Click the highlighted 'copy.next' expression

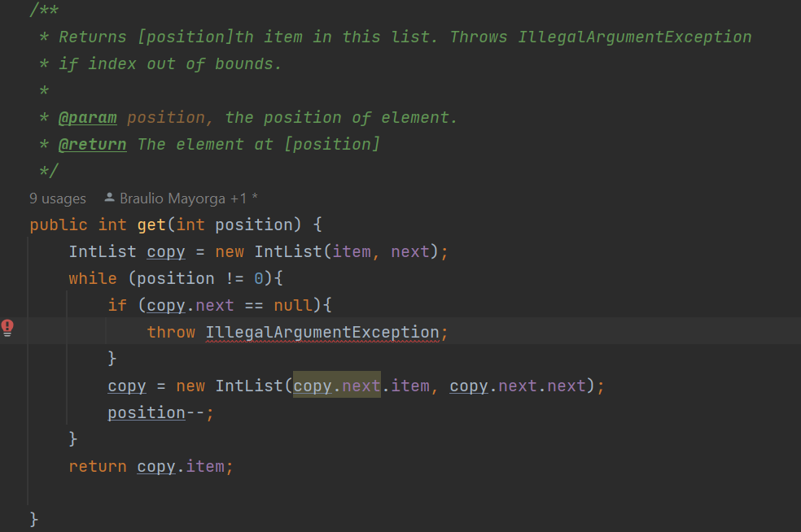click(336, 386)
